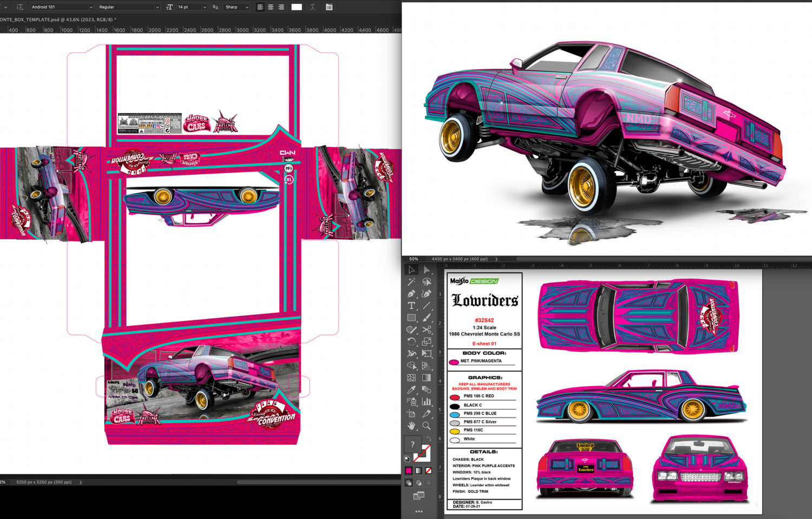Select the Rotate tool

(411, 341)
